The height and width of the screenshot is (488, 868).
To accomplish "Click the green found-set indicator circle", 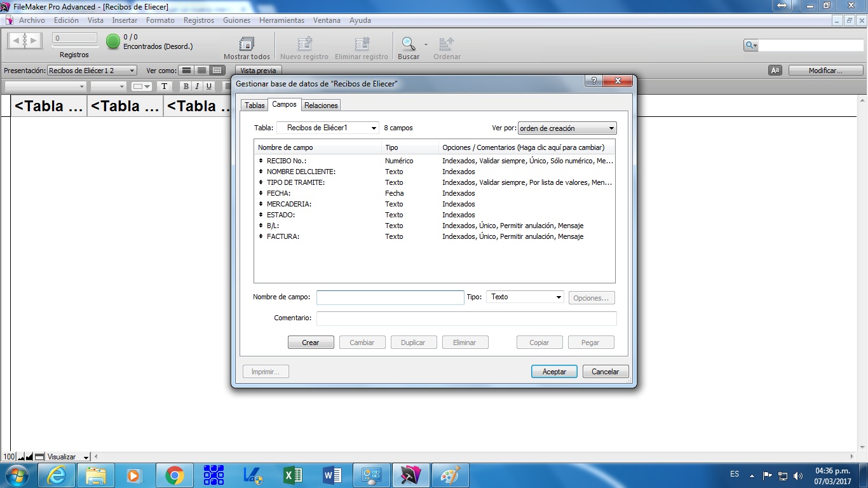I will coord(113,42).
